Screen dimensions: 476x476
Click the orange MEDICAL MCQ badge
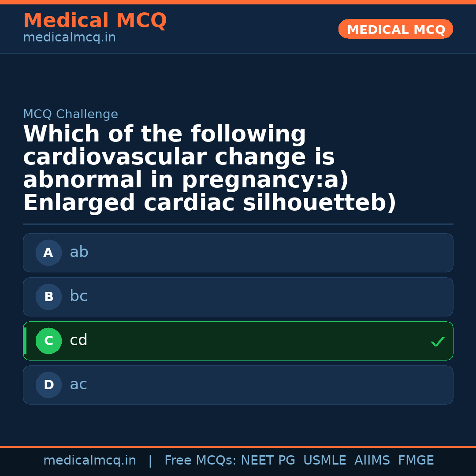tap(395, 29)
